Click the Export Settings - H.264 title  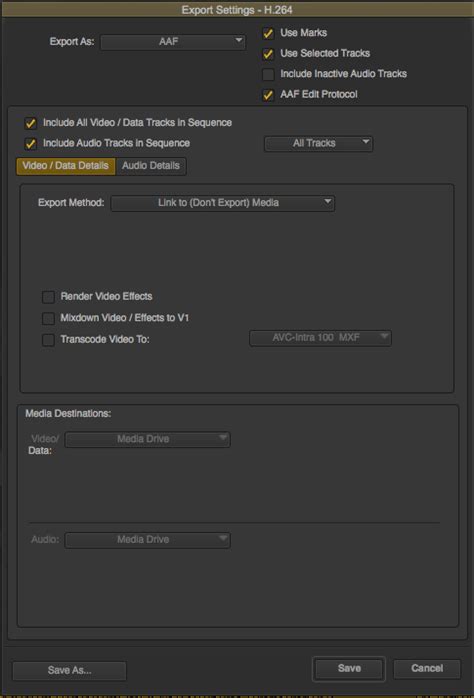pos(237,10)
